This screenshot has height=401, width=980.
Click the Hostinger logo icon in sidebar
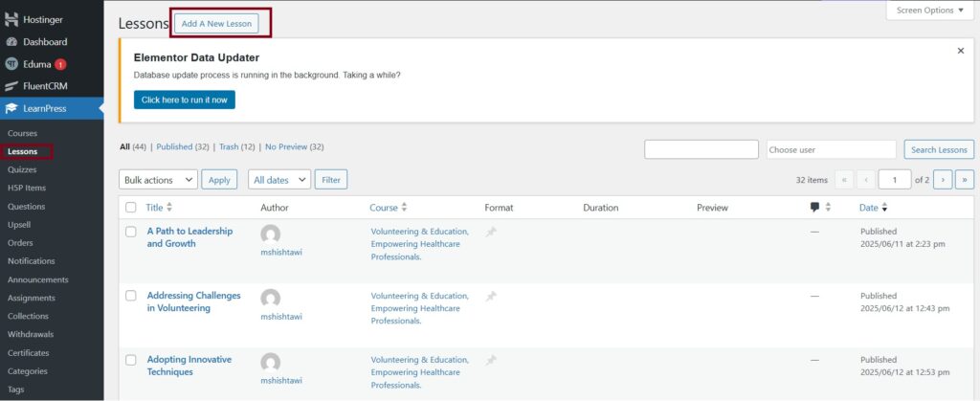[11, 20]
